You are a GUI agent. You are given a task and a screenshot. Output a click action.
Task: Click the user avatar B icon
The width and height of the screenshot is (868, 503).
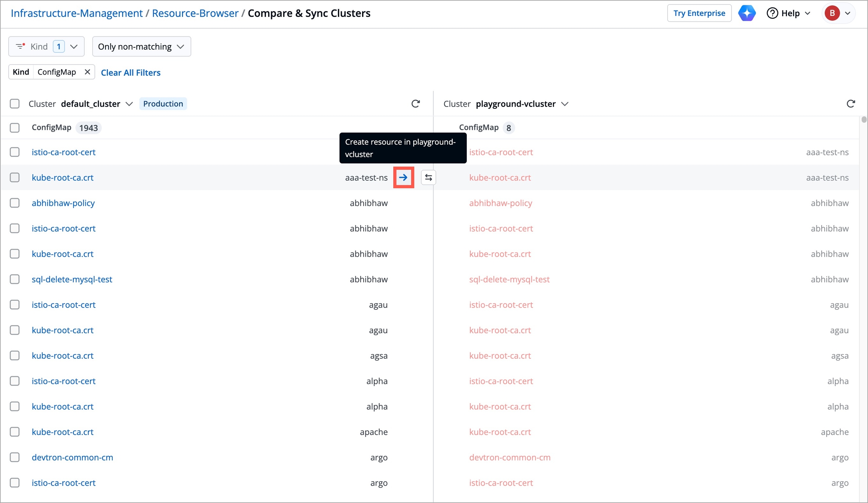point(832,13)
